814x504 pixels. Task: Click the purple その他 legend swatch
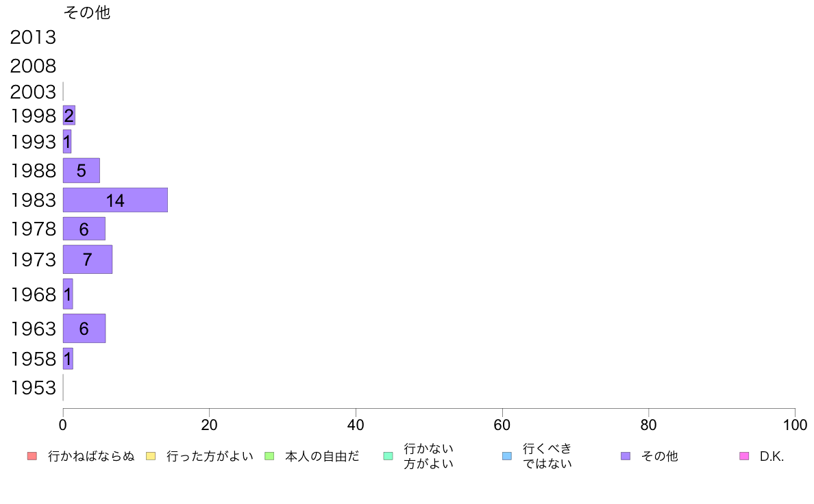626,456
